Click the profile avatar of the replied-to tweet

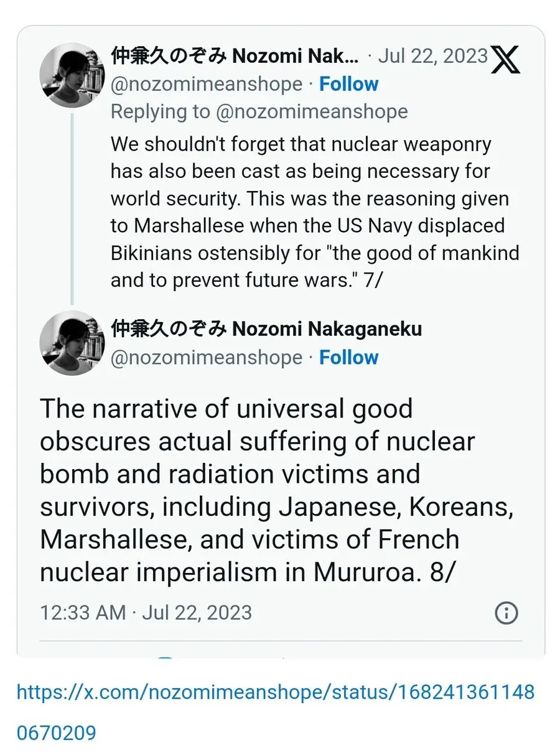point(72,75)
